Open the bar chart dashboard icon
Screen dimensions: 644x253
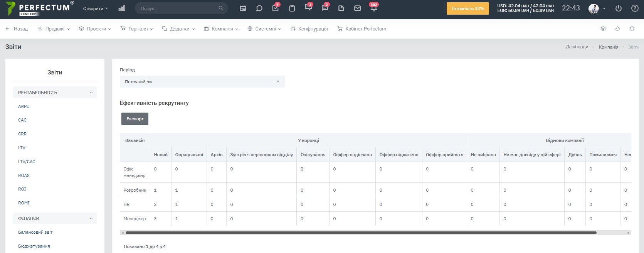coord(122,8)
